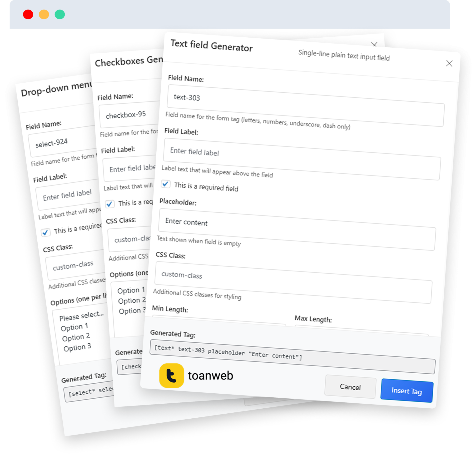Viewport: 476px width, 461px height.
Task: Click the select-924 Field Name input
Action: click(63, 141)
